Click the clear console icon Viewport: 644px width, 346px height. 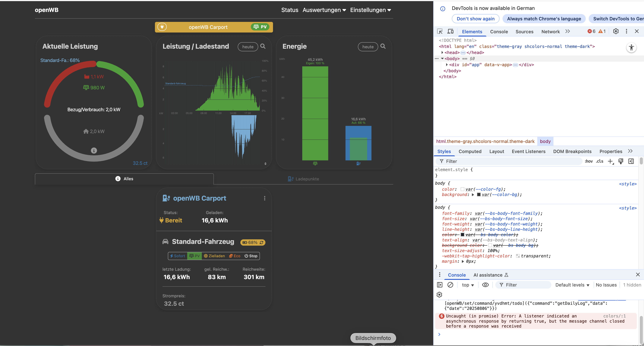coord(450,285)
